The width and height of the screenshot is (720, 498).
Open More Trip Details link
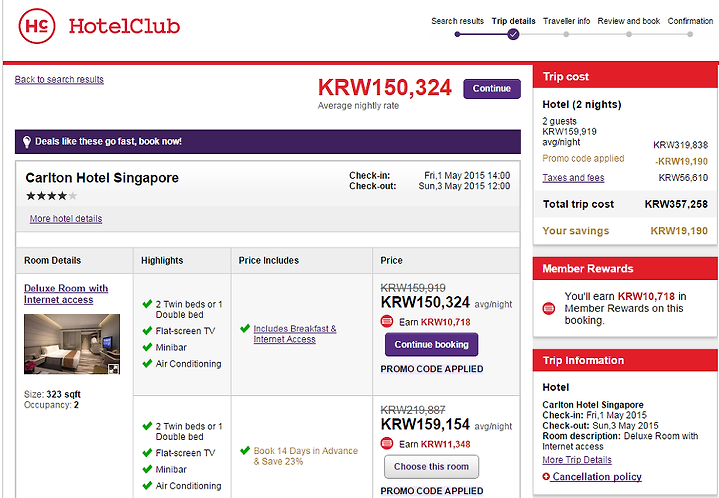(x=577, y=460)
